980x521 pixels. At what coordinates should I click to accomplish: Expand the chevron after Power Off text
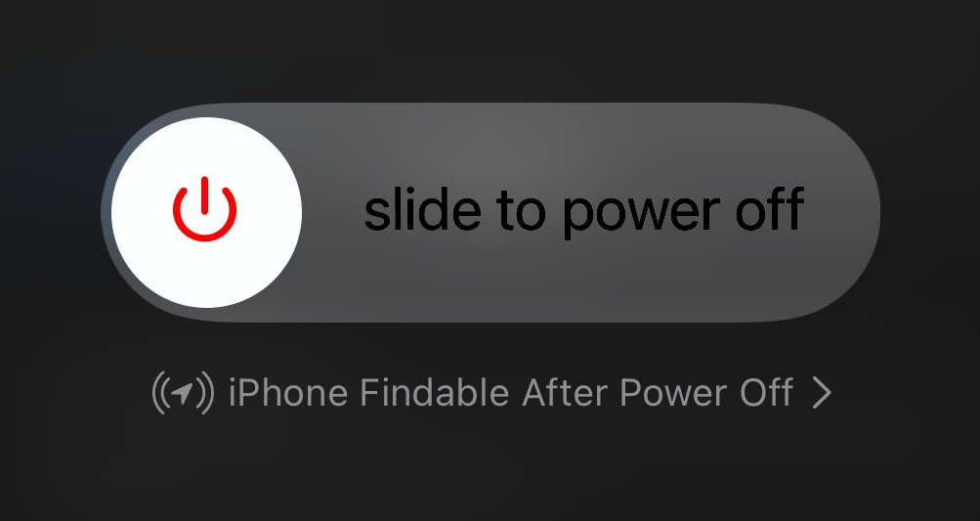(822, 393)
